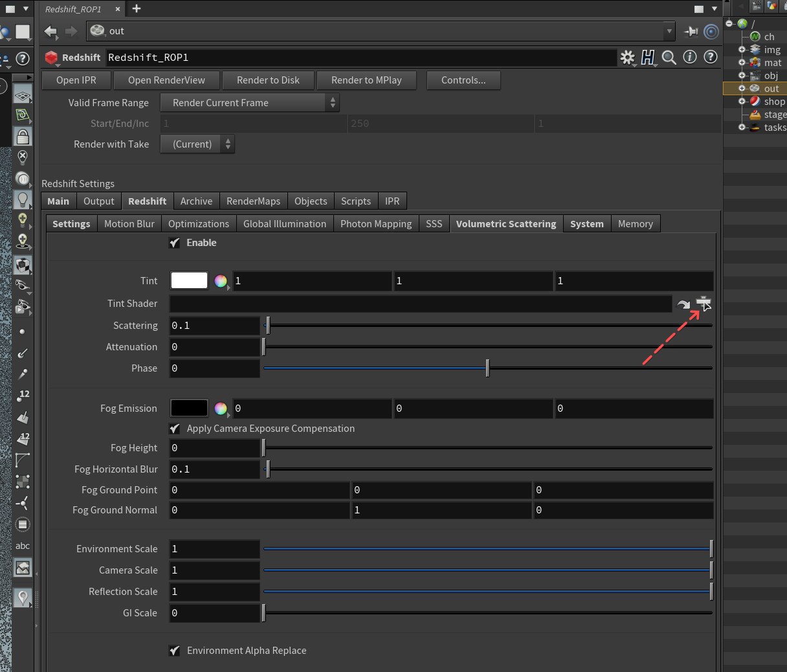Select the normal lighting bulb icon
Screen dimensions: 787x672
23,199
